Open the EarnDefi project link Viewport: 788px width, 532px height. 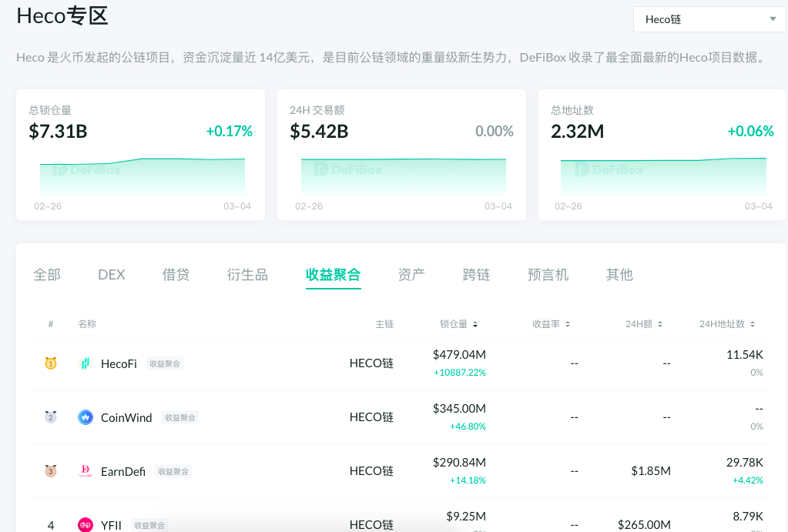coord(123,471)
